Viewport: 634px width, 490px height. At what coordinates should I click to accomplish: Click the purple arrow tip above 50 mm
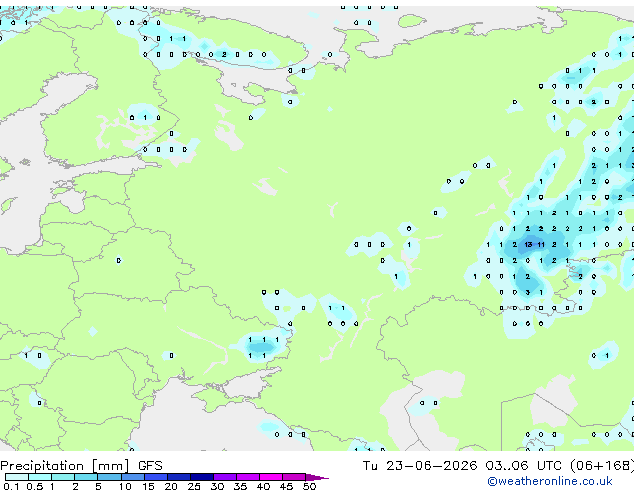[x=317, y=477]
